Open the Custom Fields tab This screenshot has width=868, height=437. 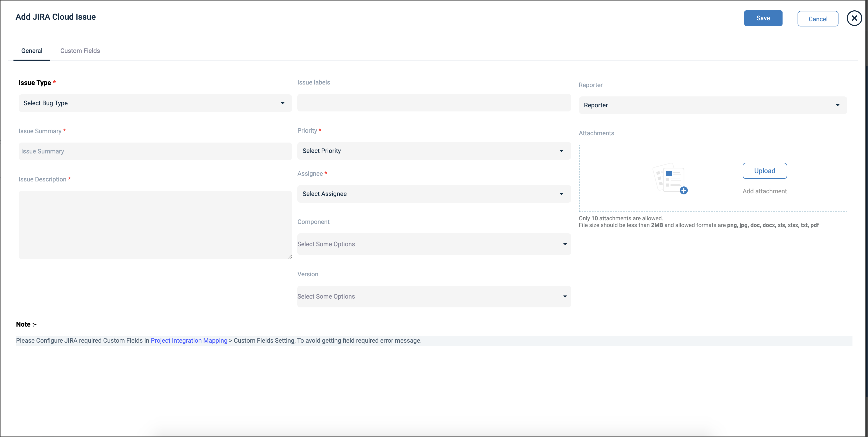[x=80, y=51]
